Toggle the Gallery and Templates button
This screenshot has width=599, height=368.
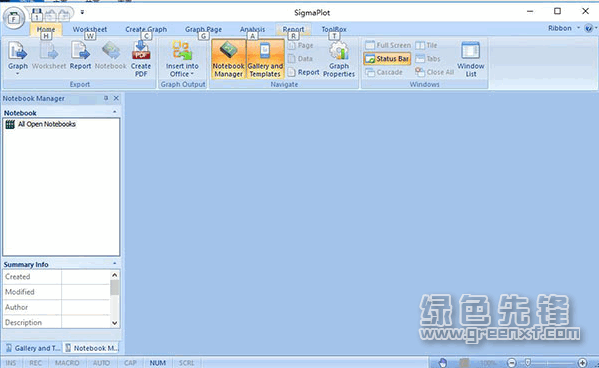pyautogui.click(x=265, y=59)
